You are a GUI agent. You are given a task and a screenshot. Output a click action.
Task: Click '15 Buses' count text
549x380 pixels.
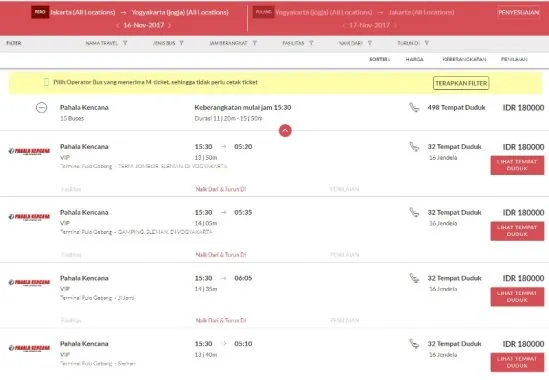click(x=72, y=118)
